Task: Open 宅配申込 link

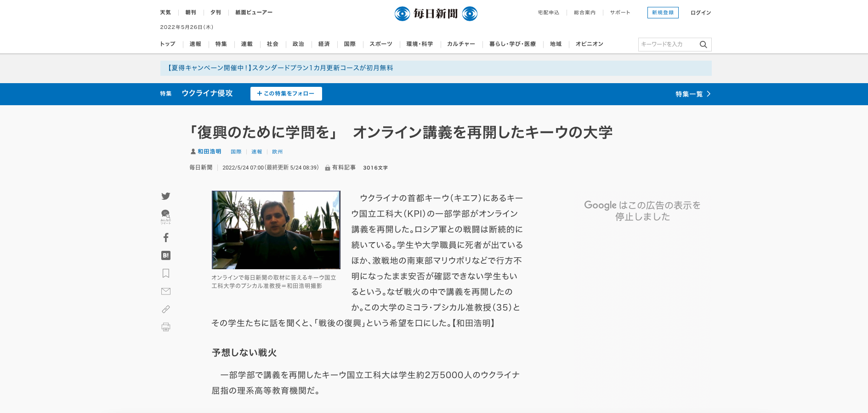Action: [549, 13]
